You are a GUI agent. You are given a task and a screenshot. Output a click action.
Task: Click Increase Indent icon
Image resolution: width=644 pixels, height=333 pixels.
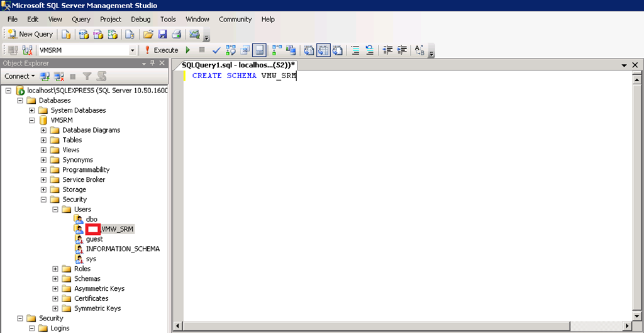click(x=402, y=50)
